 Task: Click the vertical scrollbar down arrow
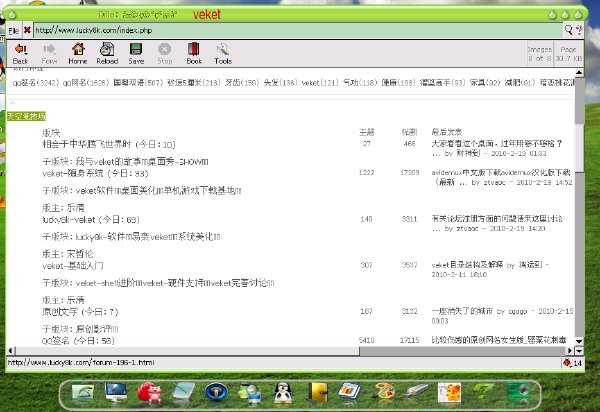[x=579, y=341]
